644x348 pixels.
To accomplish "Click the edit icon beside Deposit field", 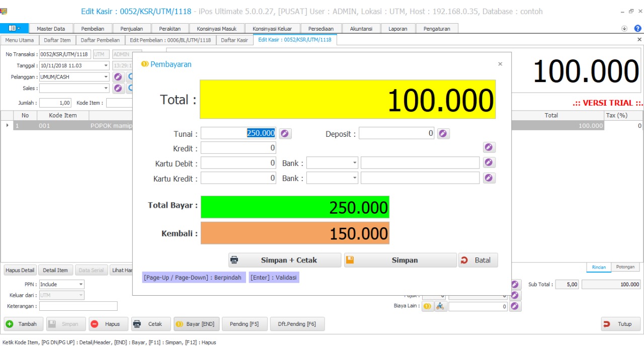I will click(x=443, y=133).
